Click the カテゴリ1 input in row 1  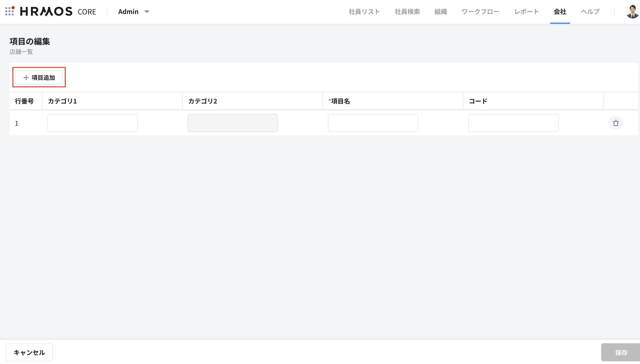coord(92,123)
